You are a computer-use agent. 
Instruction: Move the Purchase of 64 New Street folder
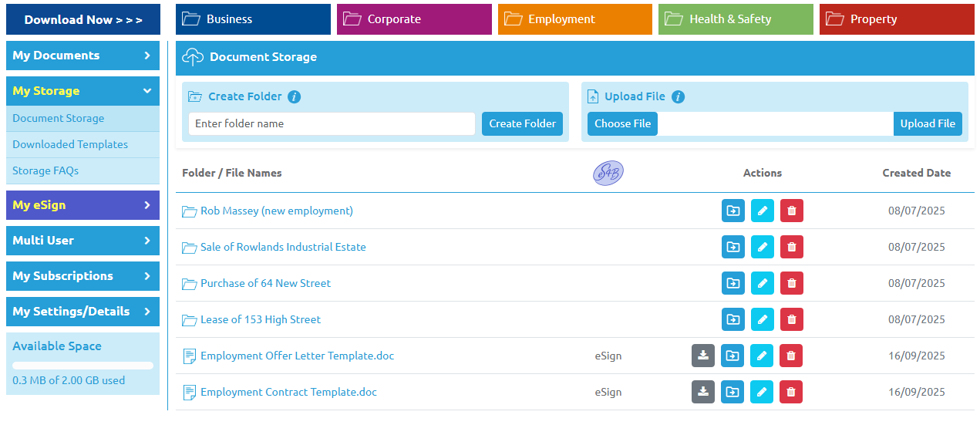click(x=732, y=283)
